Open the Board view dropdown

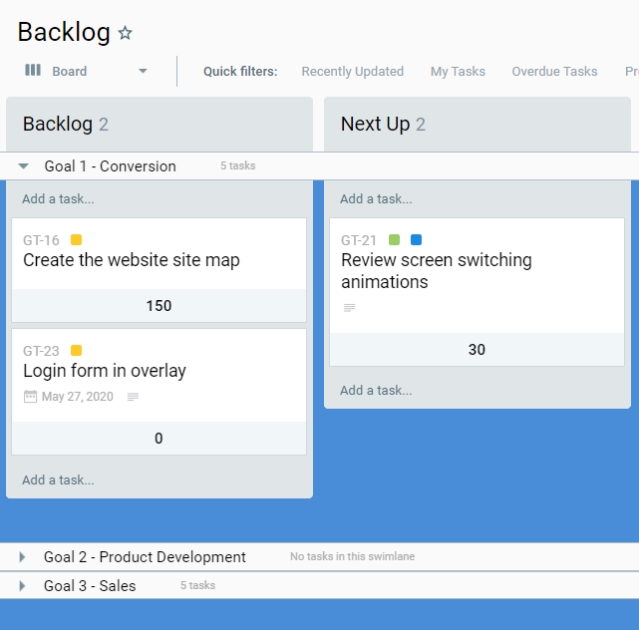click(143, 71)
